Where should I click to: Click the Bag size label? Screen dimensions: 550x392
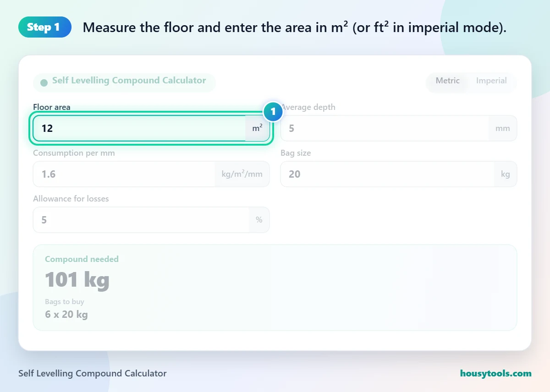click(x=296, y=153)
